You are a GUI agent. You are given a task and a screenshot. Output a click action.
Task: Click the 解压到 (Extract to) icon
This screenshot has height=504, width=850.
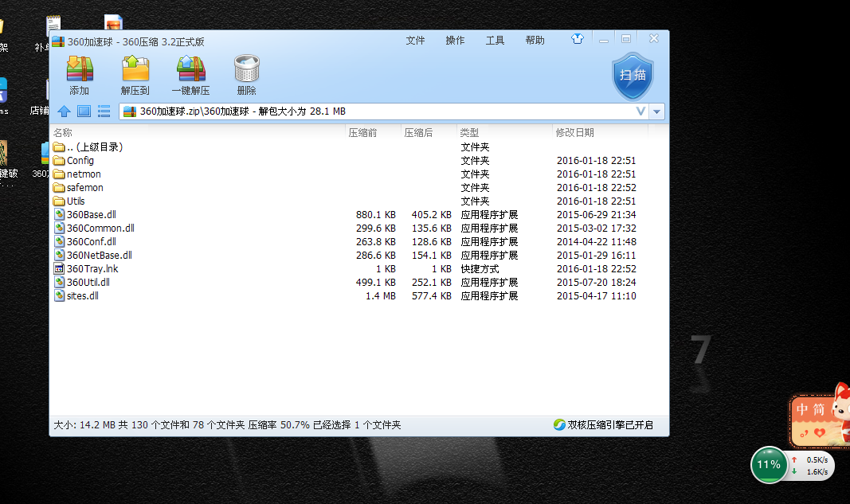135,68
